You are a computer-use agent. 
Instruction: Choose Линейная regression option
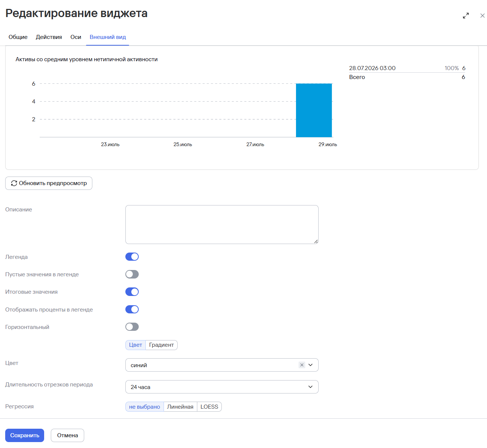(x=180, y=407)
